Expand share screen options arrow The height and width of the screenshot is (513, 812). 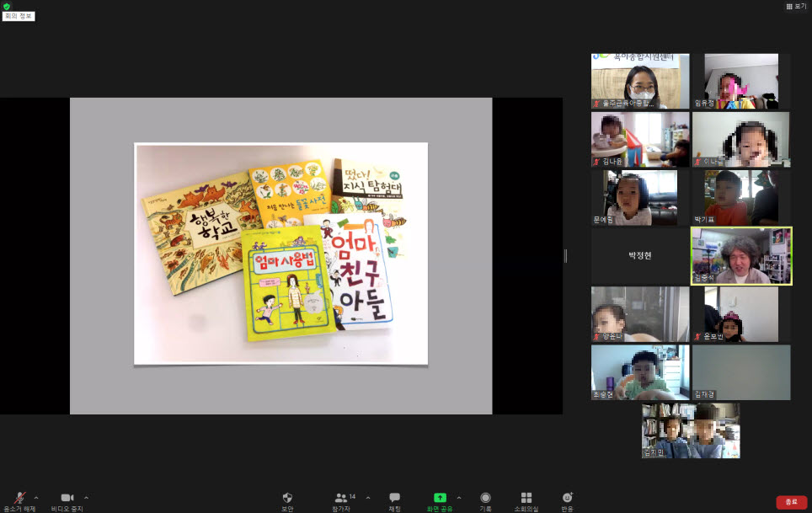click(x=459, y=498)
